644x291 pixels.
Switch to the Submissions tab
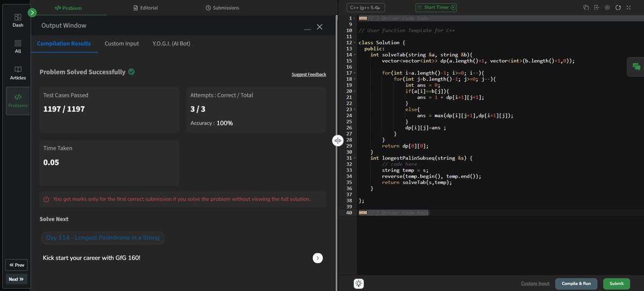click(x=222, y=8)
